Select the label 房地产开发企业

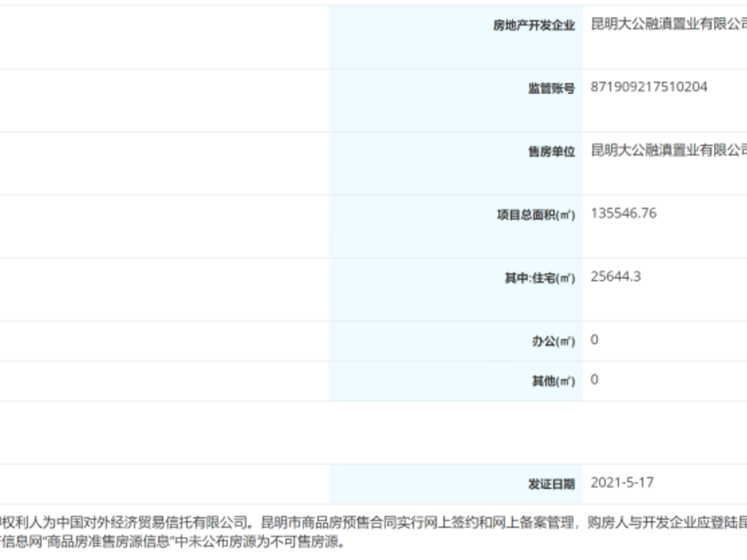click(x=534, y=26)
